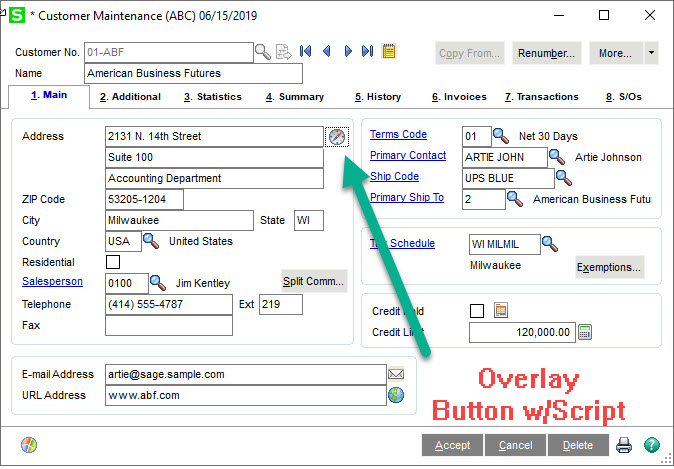674x469 pixels.
Task: Click the E-mail Address field
Action: [x=246, y=374]
